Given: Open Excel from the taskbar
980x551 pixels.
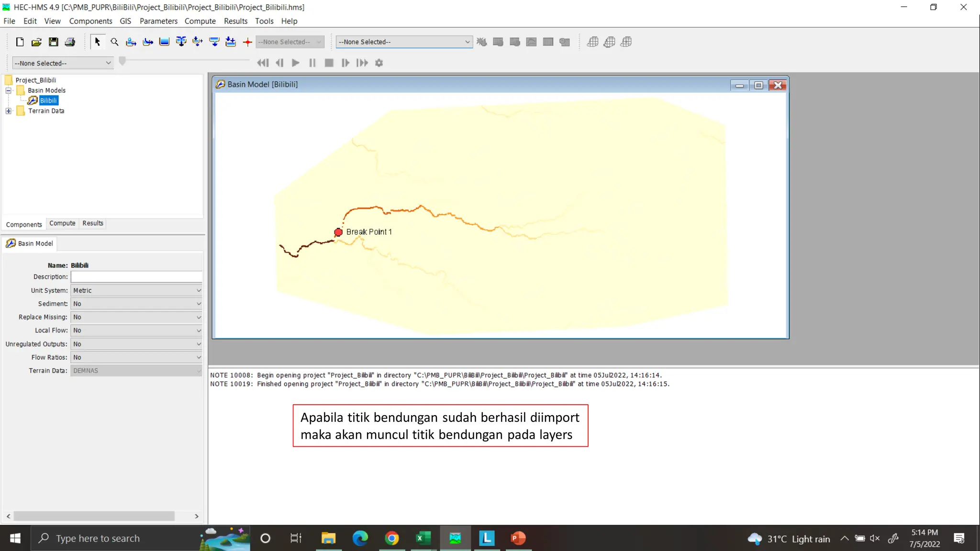Looking at the screenshot, I should (423, 538).
